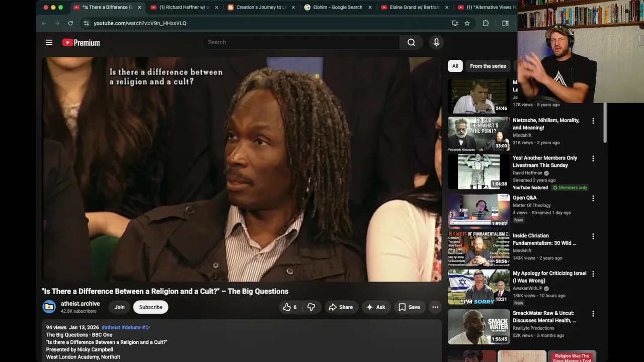Click the main video player

tap(242, 169)
